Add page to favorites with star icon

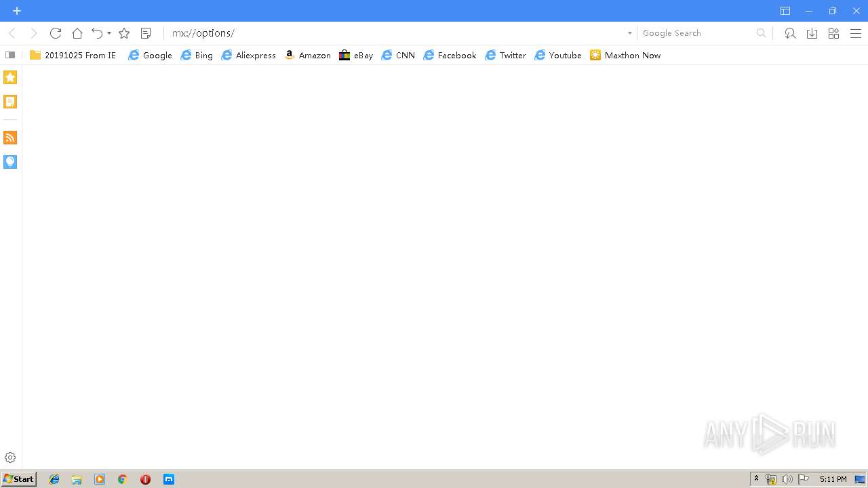pos(124,33)
